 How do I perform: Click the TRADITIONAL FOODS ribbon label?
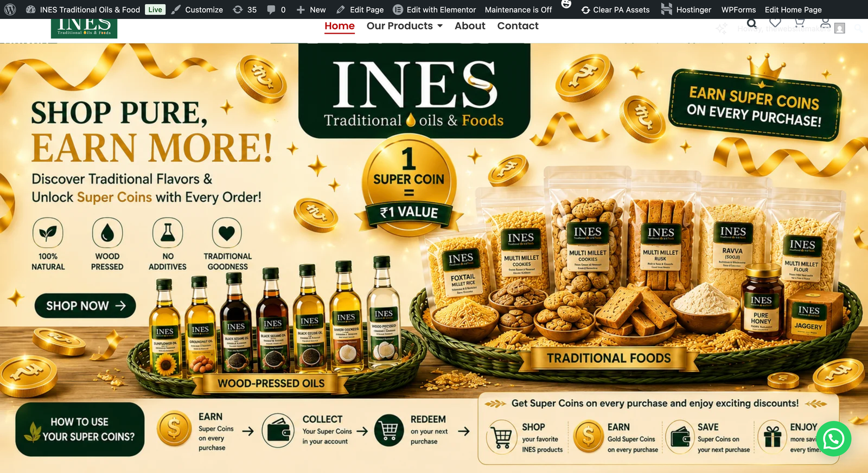[x=609, y=358]
